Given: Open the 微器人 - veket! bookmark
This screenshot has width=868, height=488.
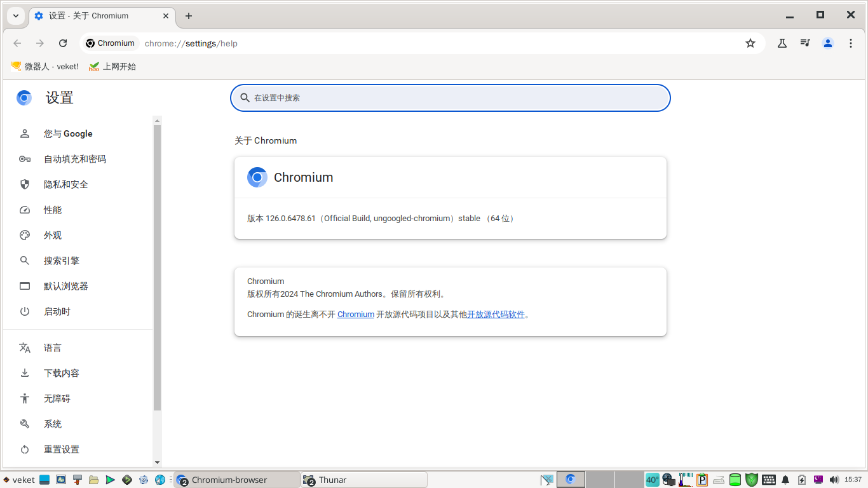Looking at the screenshot, I should 44,67.
